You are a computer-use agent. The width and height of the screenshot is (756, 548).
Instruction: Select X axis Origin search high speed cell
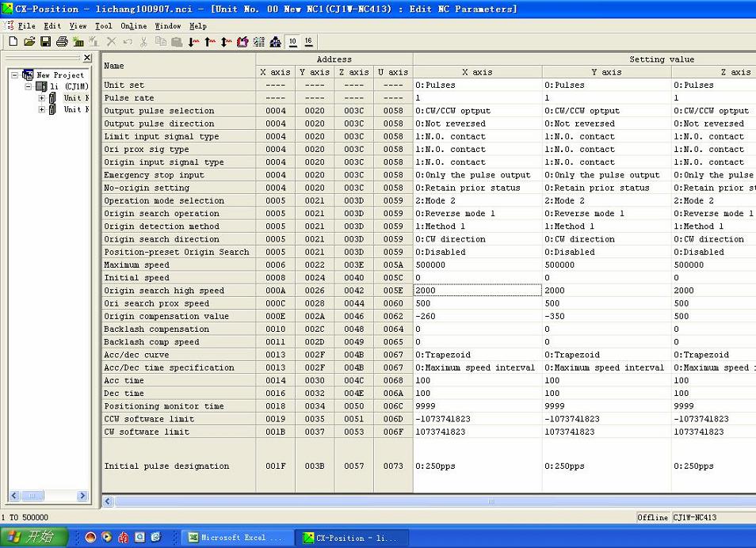click(477, 291)
